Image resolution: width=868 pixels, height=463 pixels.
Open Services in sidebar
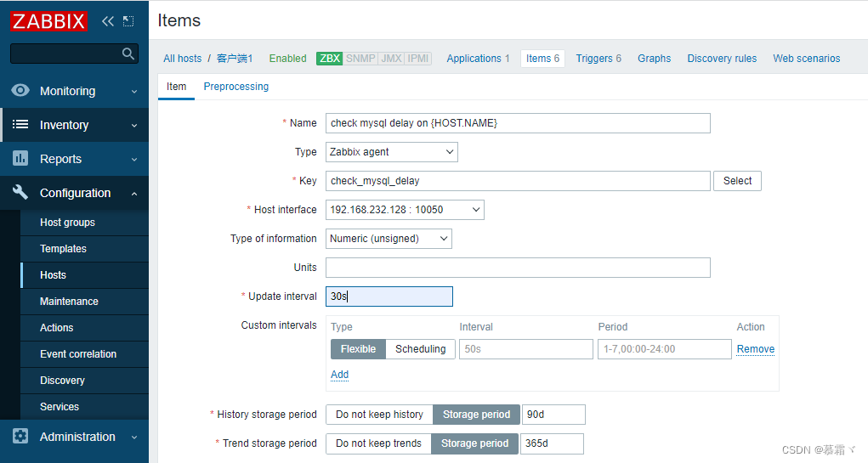point(60,407)
